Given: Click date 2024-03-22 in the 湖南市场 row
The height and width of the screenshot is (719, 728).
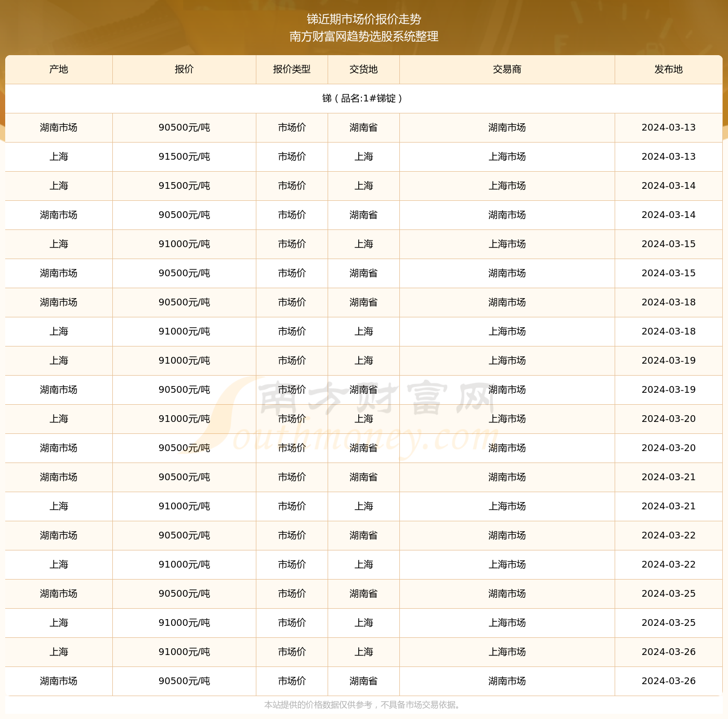Looking at the screenshot, I should click(668, 535).
